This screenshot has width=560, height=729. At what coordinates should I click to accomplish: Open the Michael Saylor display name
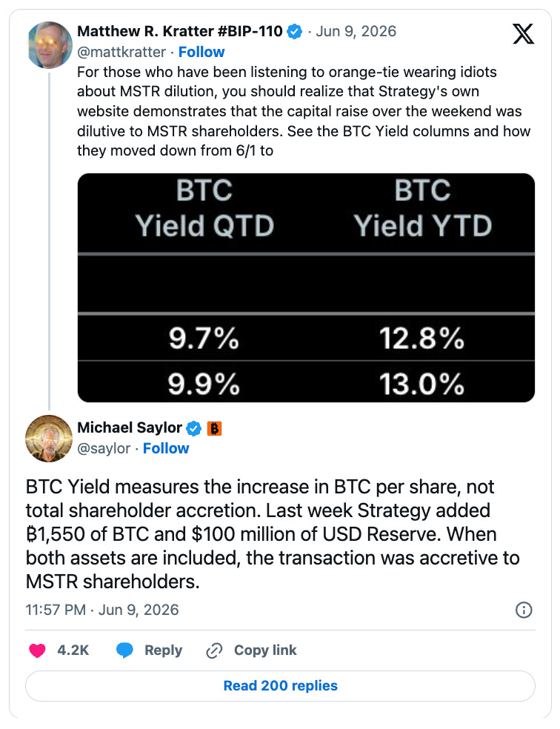coord(130,427)
